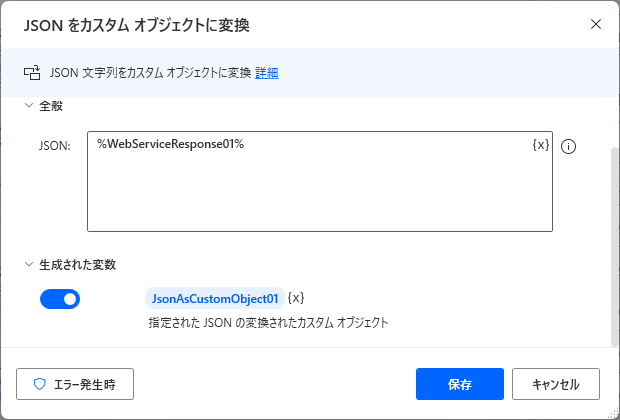Viewport: 620px width, 420px height.
Task: Open variable picker {x} in JSON field
Action: pos(541,145)
